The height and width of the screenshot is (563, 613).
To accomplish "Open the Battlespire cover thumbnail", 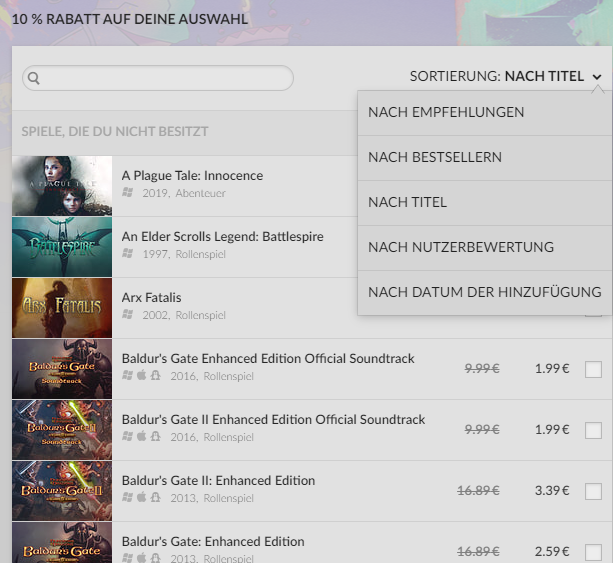I will 62,247.
